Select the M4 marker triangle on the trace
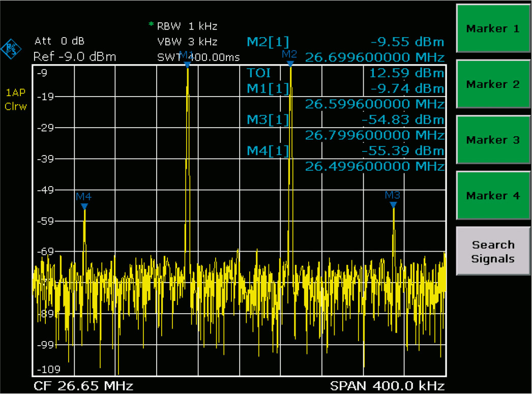 tap(83, 205)
